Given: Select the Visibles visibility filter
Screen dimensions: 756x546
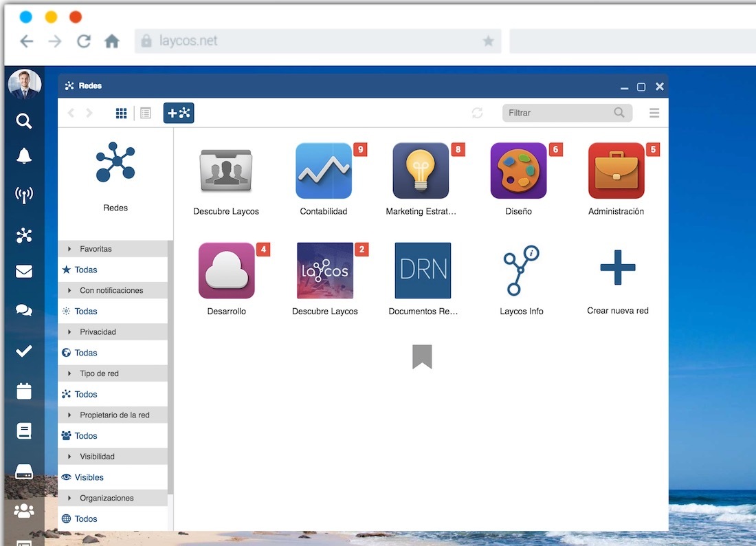Looking at the screenshot, I should 89,477.
